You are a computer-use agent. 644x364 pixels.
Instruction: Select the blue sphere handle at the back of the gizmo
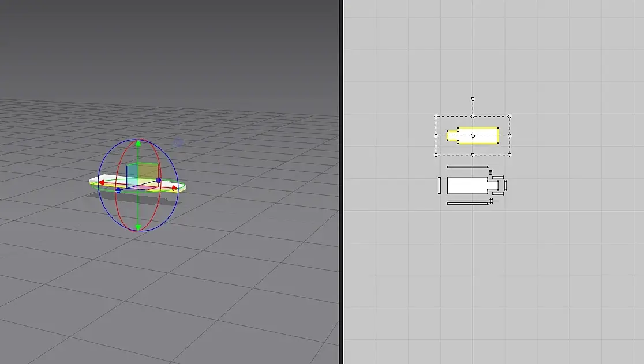pyautogui.click(x=159, y=180)
